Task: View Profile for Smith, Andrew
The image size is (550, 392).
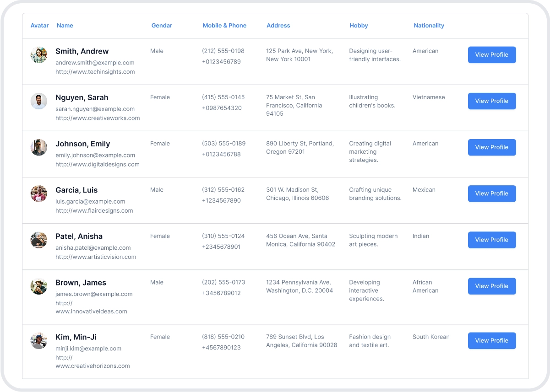Action: (491, 55)
